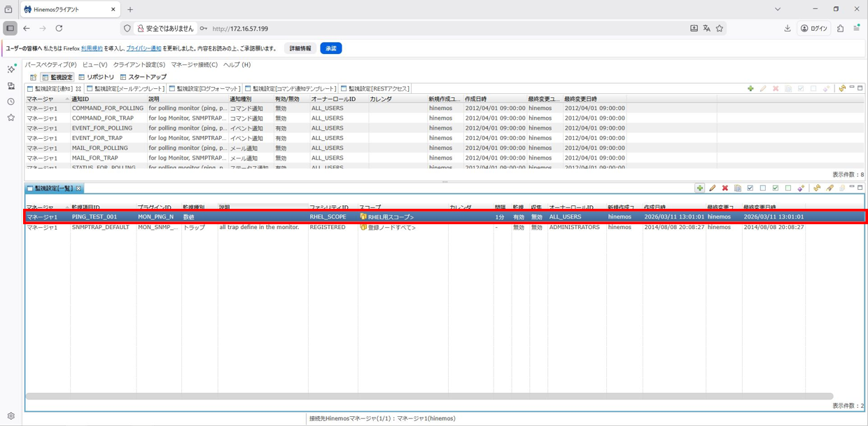Open the 利用規約 link
The height and width of the screenshot is (426, 868).
[92, 48]
